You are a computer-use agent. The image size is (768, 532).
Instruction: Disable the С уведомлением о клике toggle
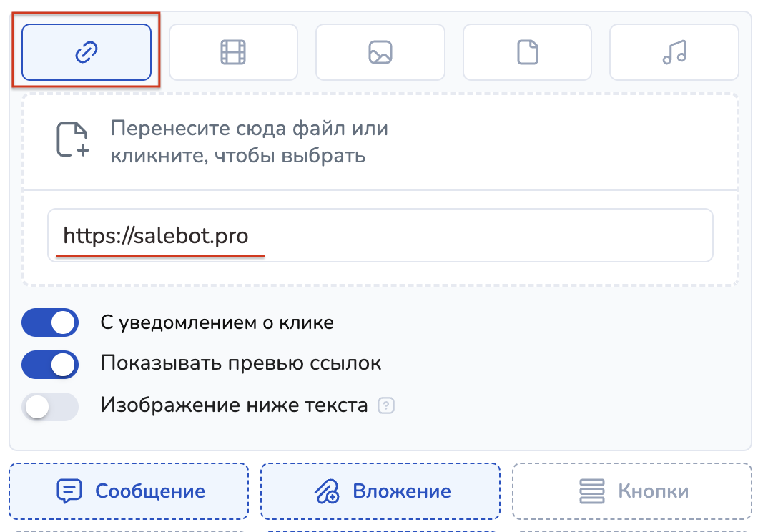tap(49, 322)
